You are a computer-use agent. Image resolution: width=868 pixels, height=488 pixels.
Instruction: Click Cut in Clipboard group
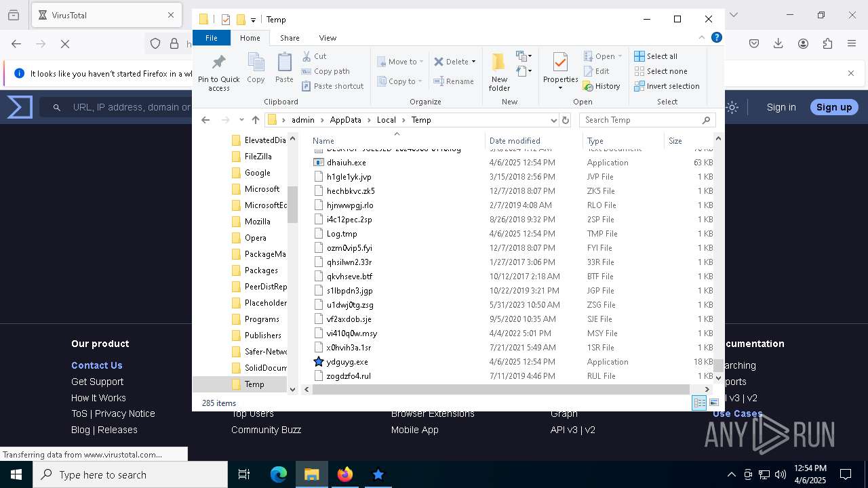pyautogui.click(x=314, y=56)
